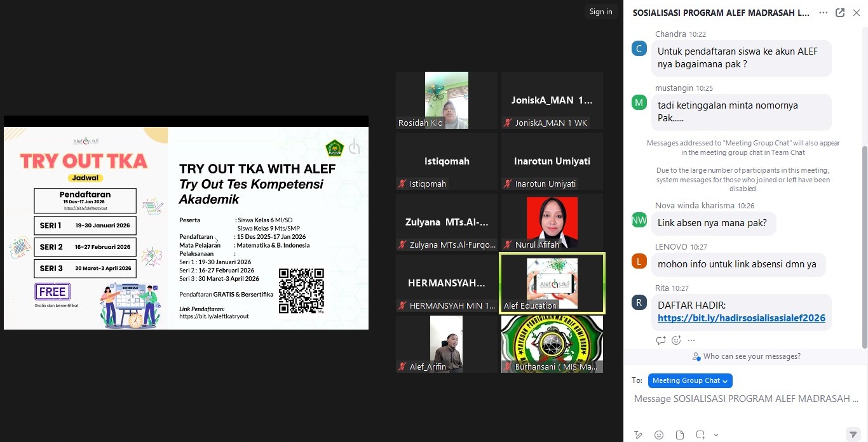Viewport: 868px width, 442px height.
Task: Take a screenshot for chat
Action: pos(700,435)
